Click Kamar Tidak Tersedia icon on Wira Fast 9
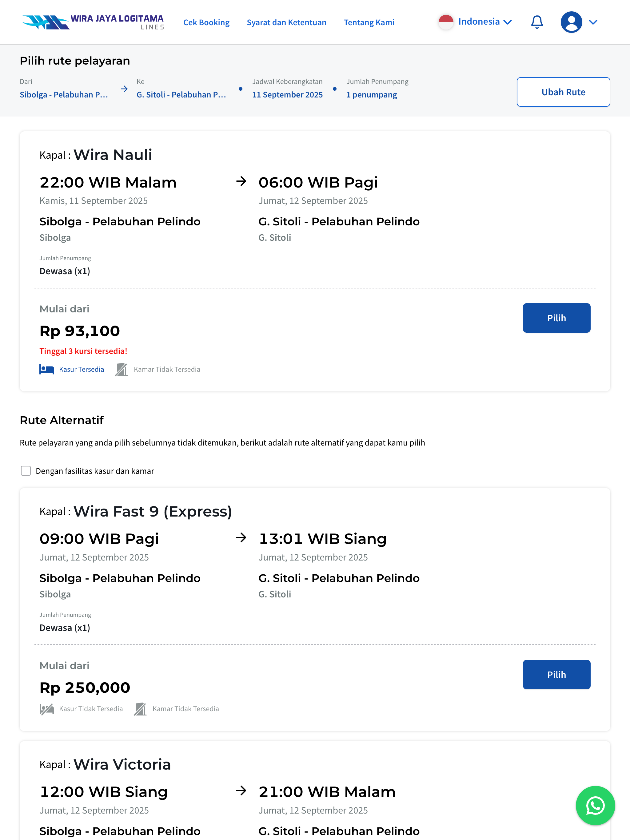Image resolution: width=630 pixels, height=840 pixels. click(x=140, y=709)
